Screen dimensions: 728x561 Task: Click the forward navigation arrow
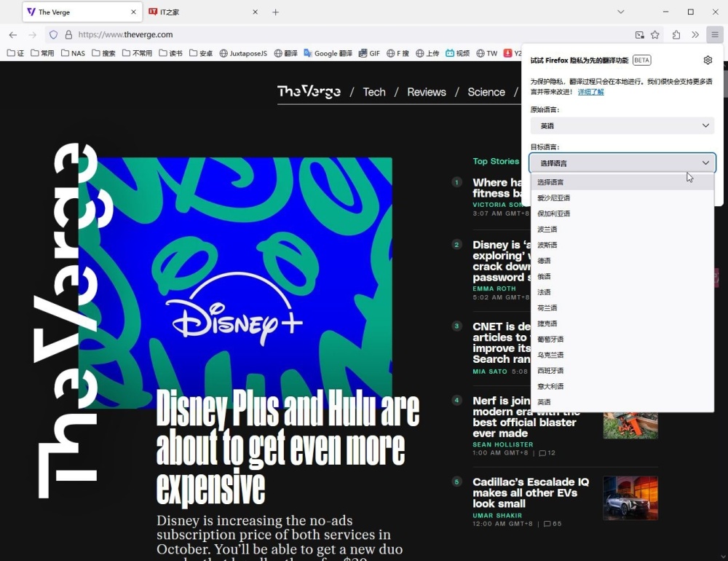[x=33, y=34]
